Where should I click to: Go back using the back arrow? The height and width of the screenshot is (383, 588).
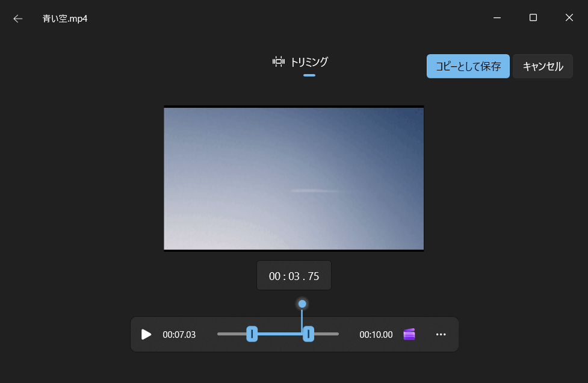pos(17,18)
